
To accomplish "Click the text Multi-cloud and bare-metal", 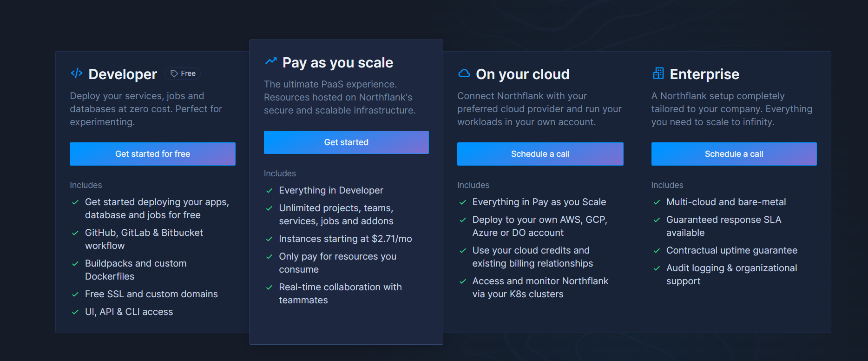I will 726,202.
